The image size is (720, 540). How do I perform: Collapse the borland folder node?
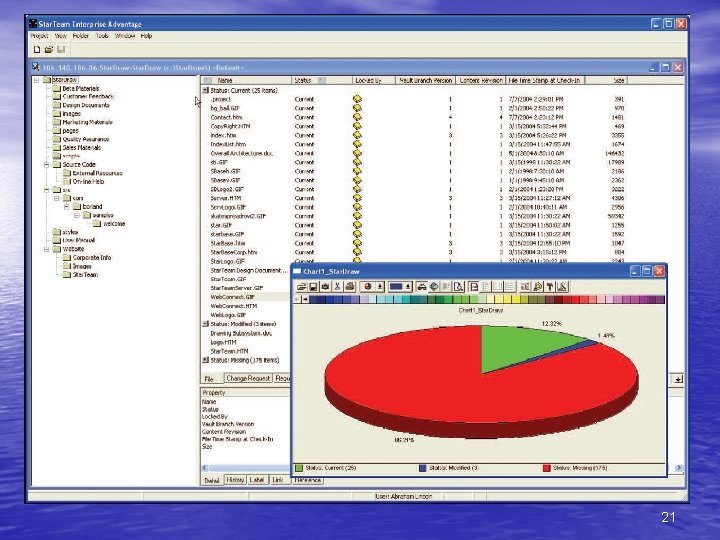pos(67,207)
